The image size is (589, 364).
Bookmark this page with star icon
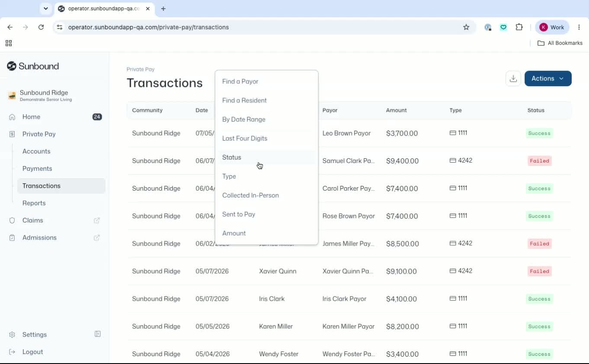(x=466, y=27)
